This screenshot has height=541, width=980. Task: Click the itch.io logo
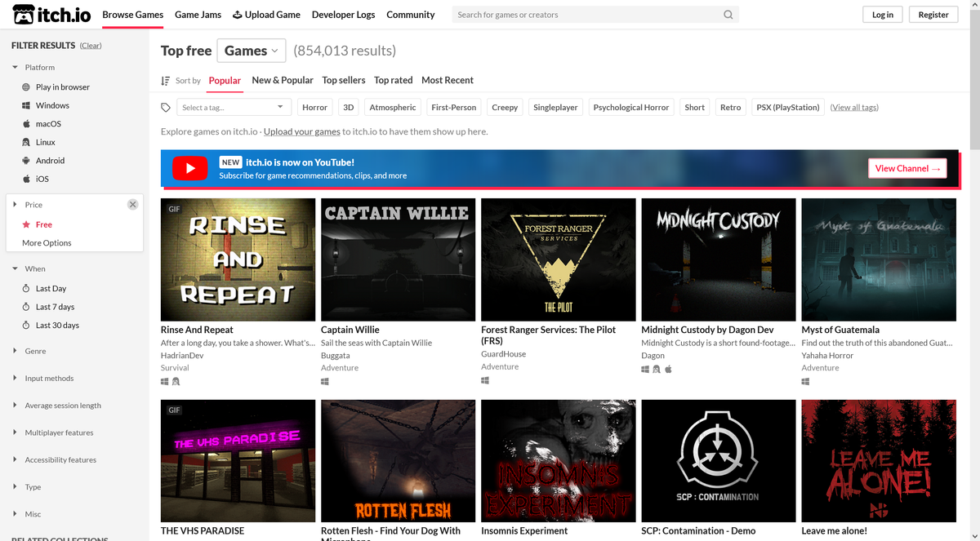coord(52,15)
